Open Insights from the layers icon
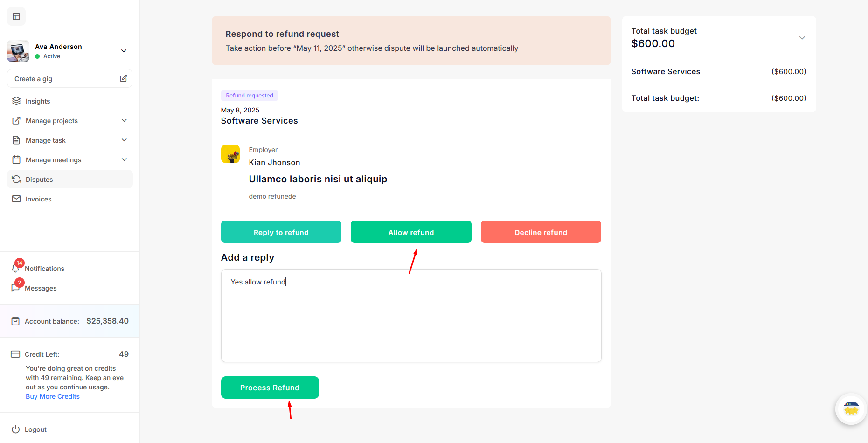The width and height of the screenshot is (868, 443). coord(16,101)
